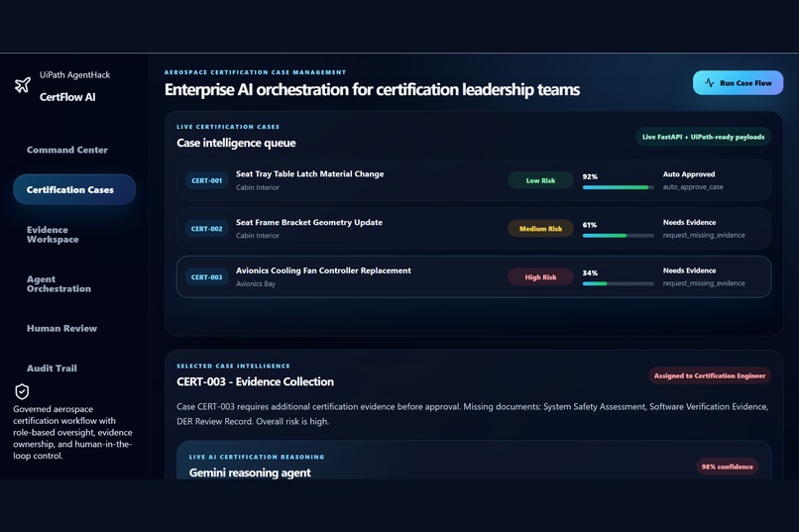
Task: Click Cabin Interior label under CERT-002 case
Action: (x=258, y=235)
